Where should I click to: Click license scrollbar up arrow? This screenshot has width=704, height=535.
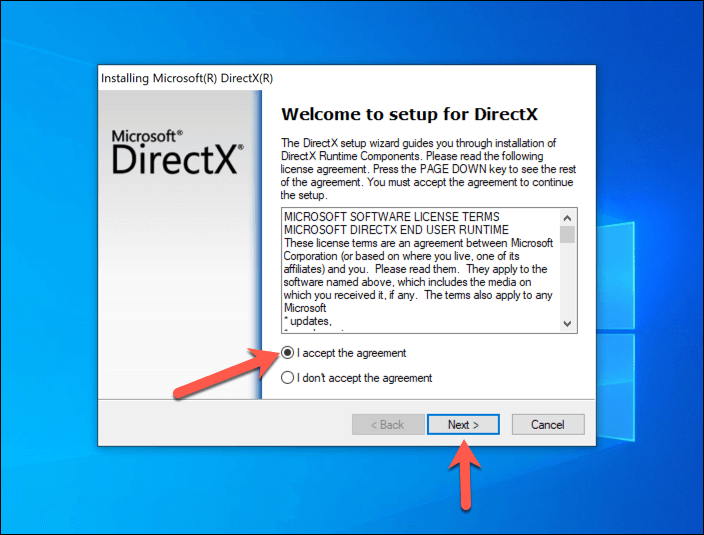click(x=567, y=218)
